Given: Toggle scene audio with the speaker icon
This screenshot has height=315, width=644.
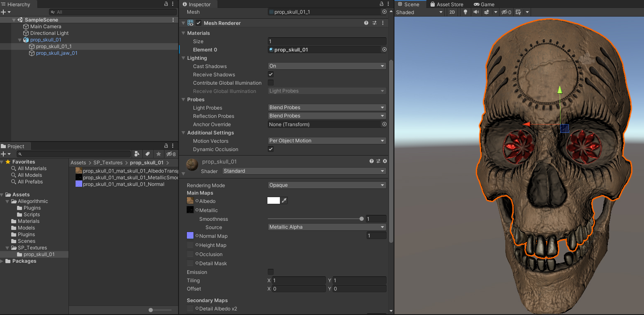Looking at the screenshot, I should [x=476, y=12].
